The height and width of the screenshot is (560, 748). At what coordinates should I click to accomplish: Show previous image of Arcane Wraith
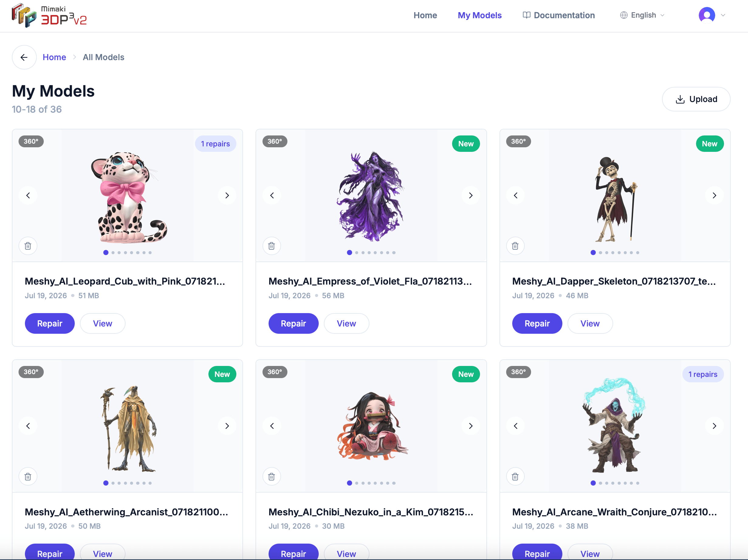click(515, 426)
